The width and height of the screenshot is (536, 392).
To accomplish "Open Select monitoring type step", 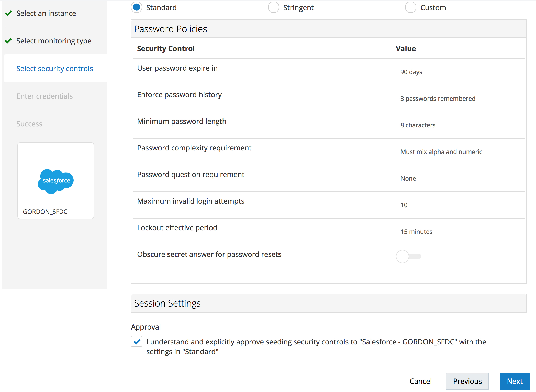I will click(54, 41).
